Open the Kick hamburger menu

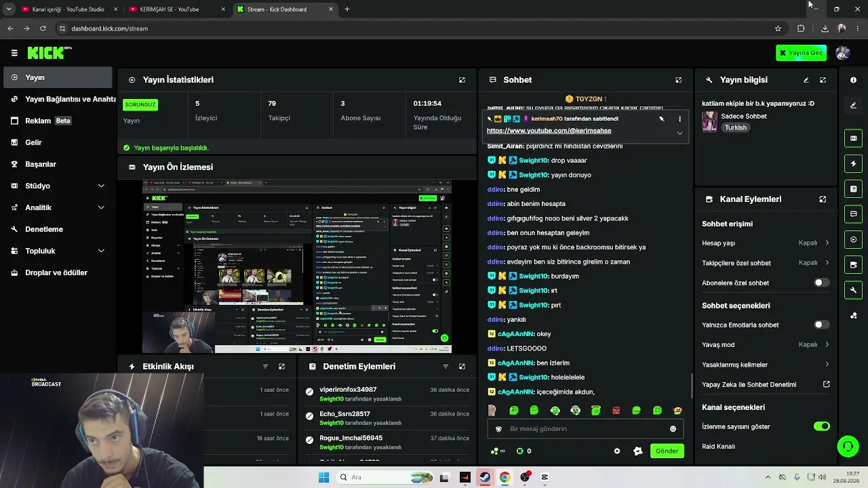tap(14, 53)
